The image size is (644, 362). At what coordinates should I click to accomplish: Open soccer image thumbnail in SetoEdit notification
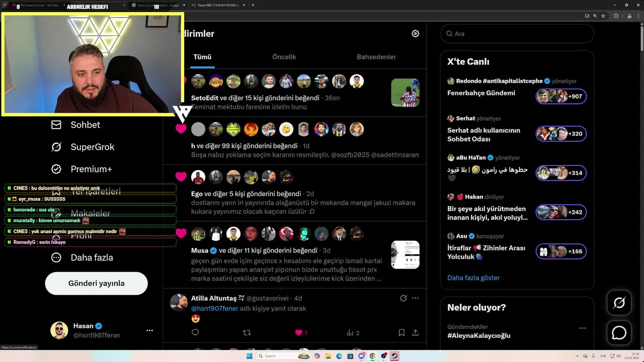click(x=405, y=93)
